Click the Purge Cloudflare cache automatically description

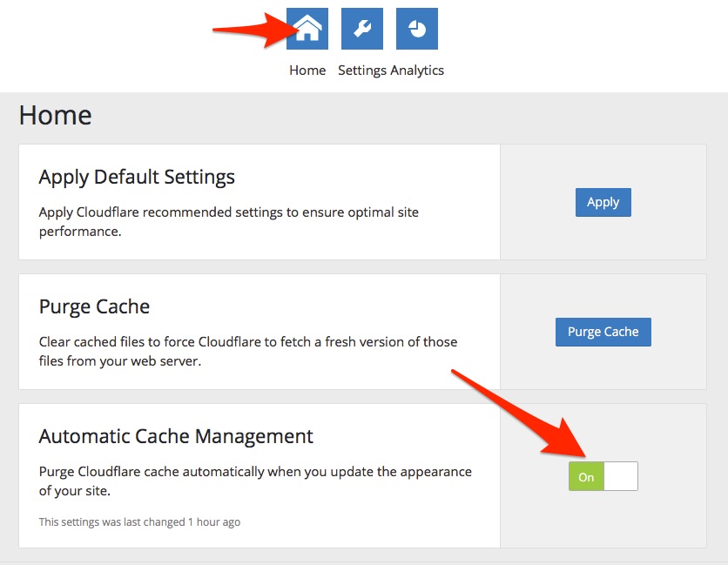255,481
